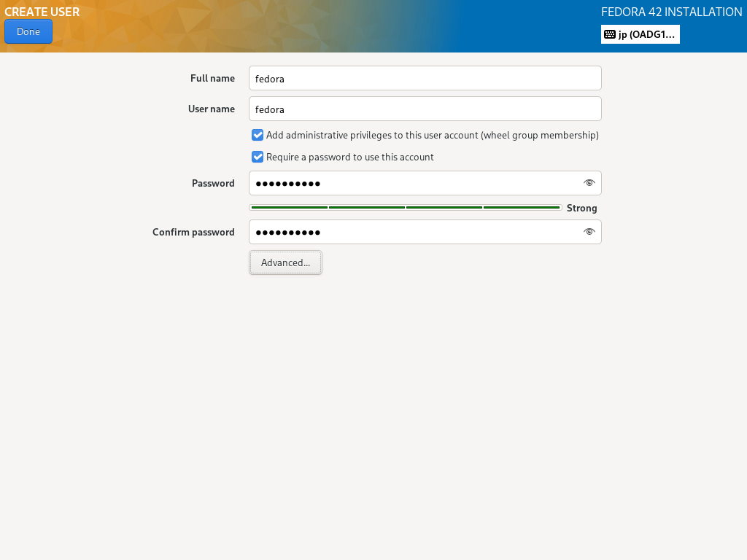Click the Password label

[x=213, y=183]
